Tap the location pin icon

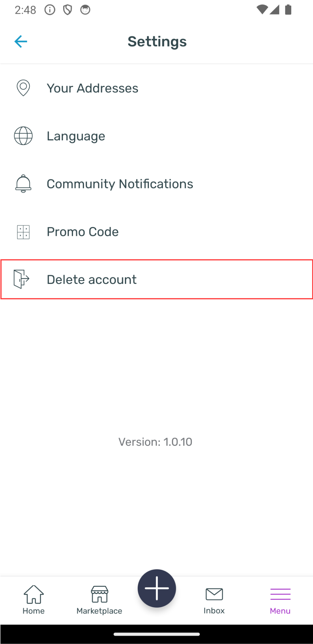(23, 88)
